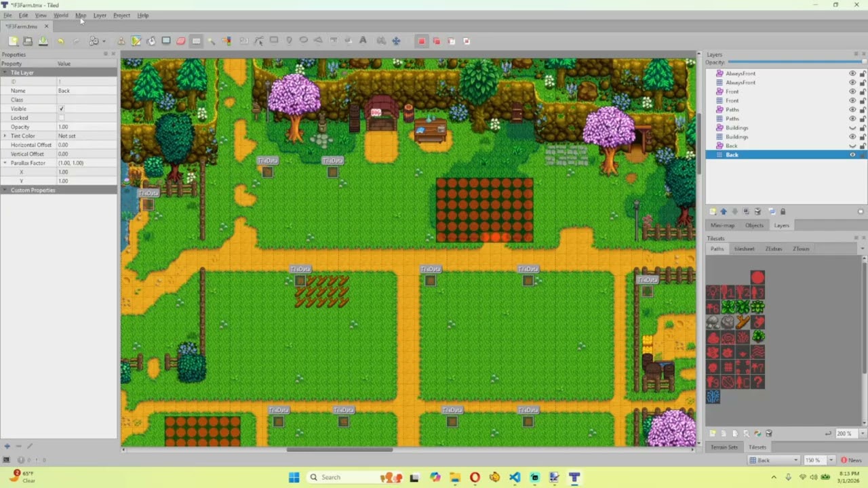Choose the Add Selection mode icon
This screenshot has width=868, height=488.
point(436,41)
